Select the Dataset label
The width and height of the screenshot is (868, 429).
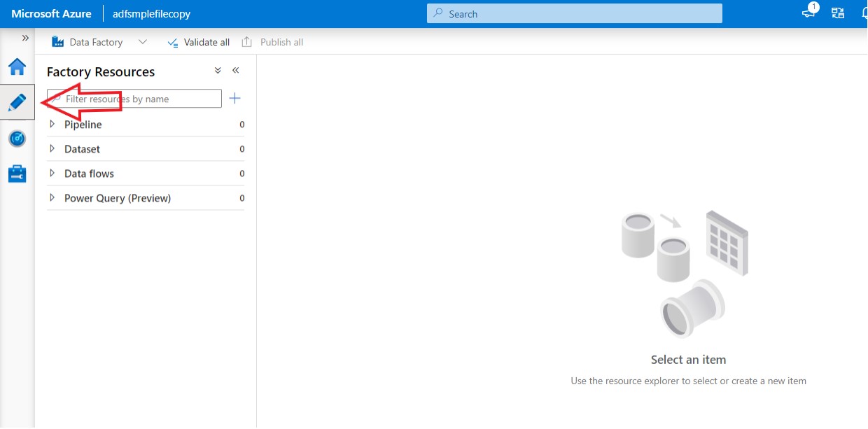82,149
